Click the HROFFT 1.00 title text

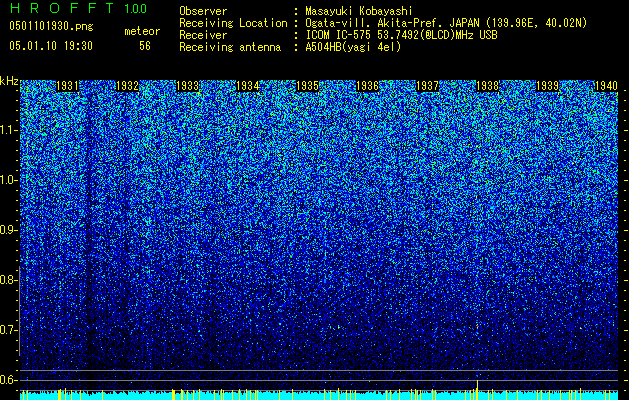(x=78, y=8)
